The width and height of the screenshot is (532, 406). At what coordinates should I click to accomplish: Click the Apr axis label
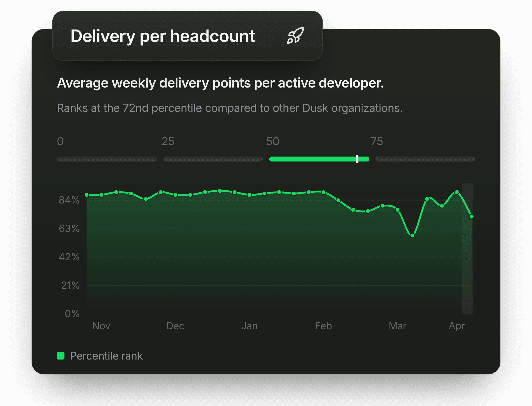click(x=457, y=326)
